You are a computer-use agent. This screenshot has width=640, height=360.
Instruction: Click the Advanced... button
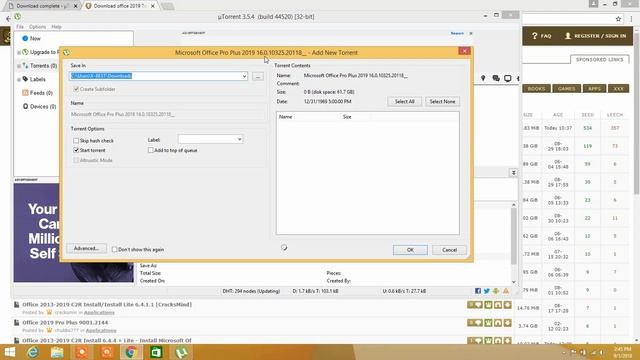coord(87,248)
